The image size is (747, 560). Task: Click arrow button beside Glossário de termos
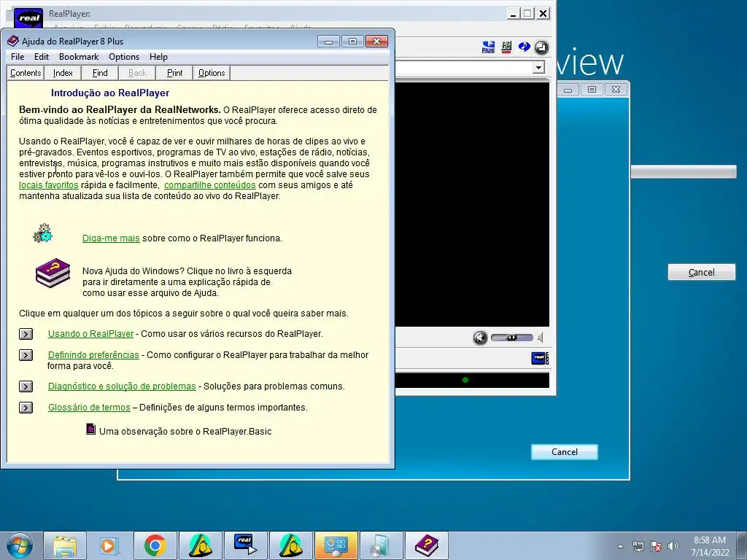(26, 408)
